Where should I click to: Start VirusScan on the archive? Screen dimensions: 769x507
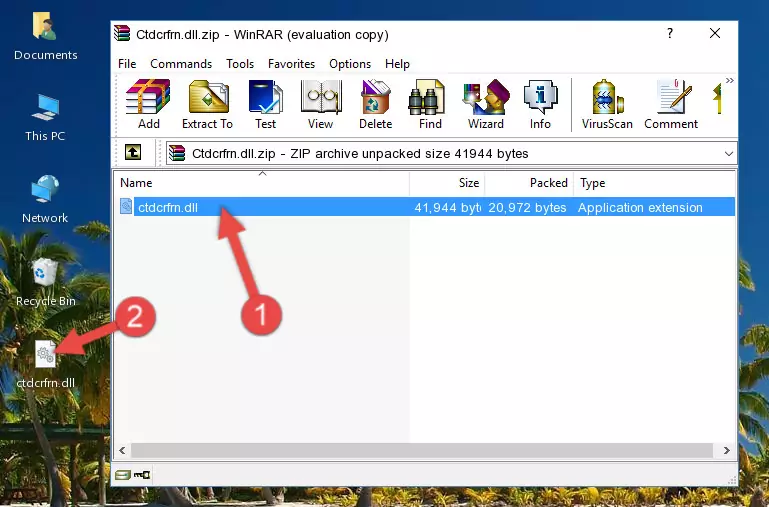point(607,104)
